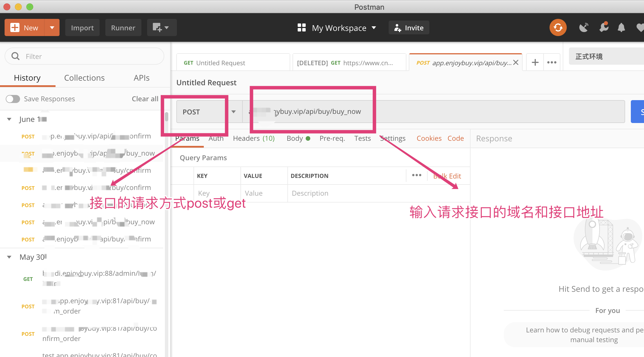Click the Clear all link

pos(145,99)
